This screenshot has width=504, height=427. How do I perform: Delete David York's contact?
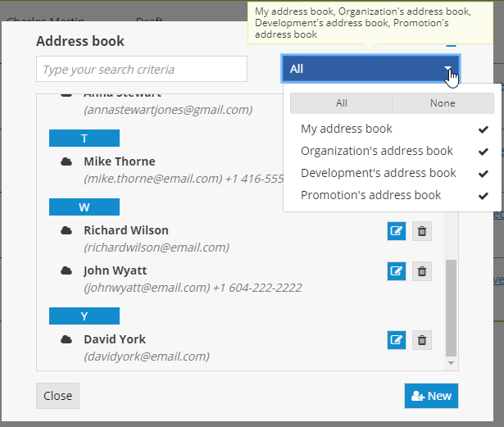click(421, 339)
